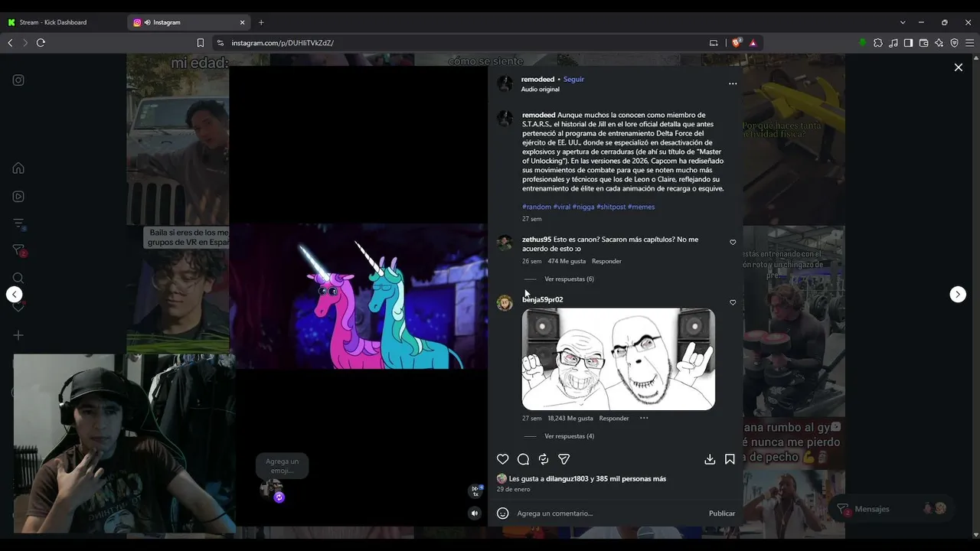Open the tab search dropdown chevron

903,22
